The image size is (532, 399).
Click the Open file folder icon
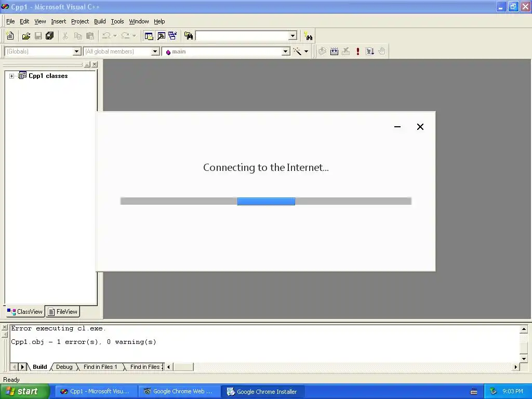coord(26,36)
